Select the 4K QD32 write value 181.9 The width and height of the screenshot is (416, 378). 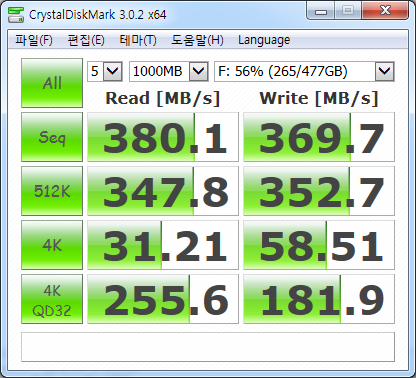pos(319,299)
